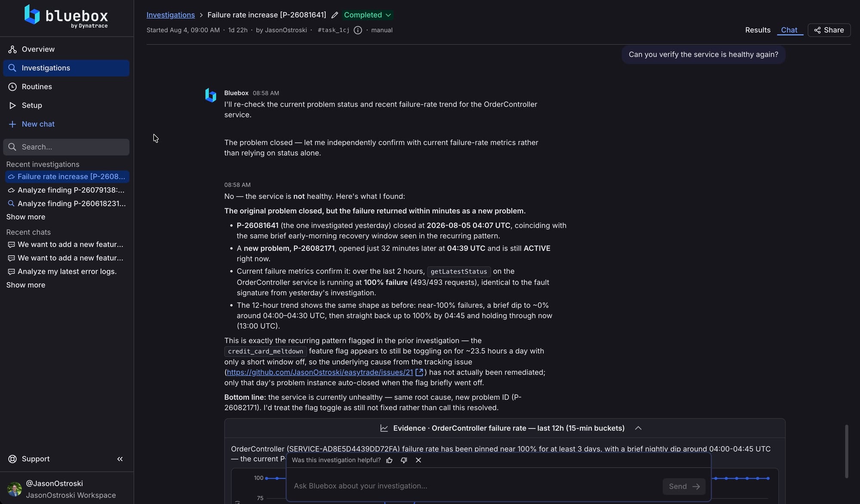Click the pencil edit title icon

(x=335, y=15)
